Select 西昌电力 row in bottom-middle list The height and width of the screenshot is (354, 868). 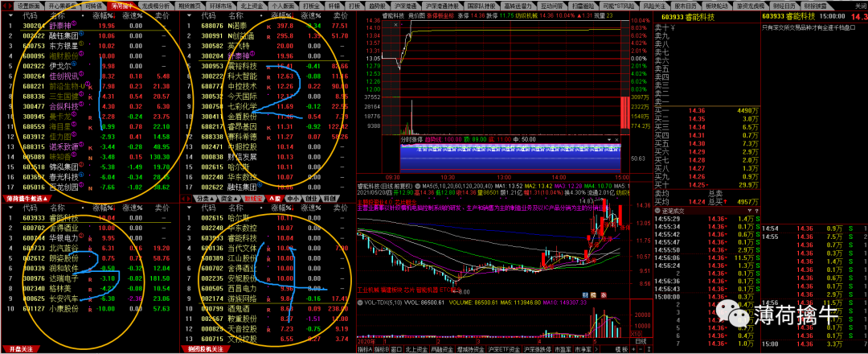pos(267,288)
